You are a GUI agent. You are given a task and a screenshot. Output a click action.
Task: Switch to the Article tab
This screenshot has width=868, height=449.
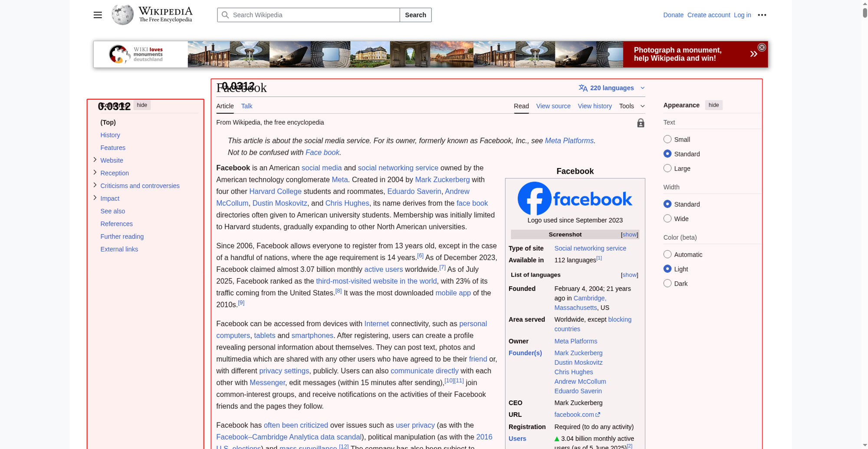pos(225,106)
